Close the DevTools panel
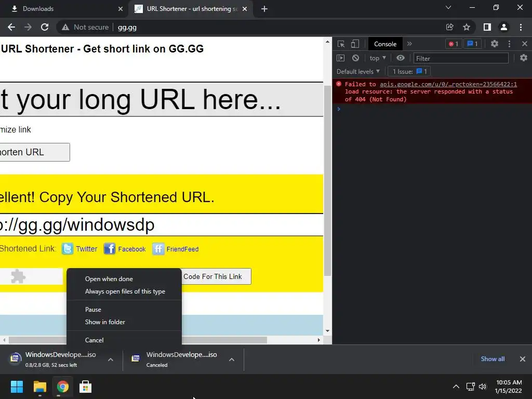Image resolution: width=532 pixels, height=399 pixels. (525, 44)
